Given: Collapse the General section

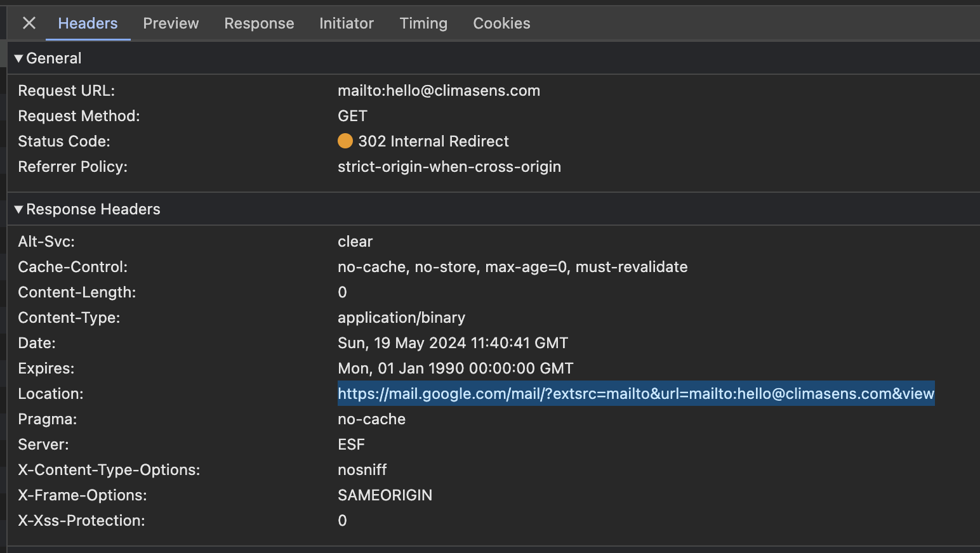Looking at the screenshot, I should coord(19,58).
